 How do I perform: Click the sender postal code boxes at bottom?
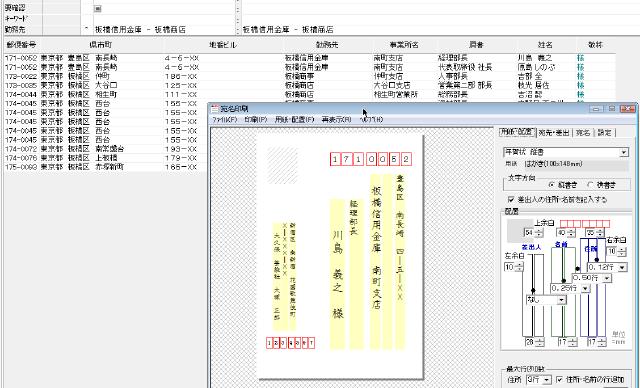tap(290, 343)
